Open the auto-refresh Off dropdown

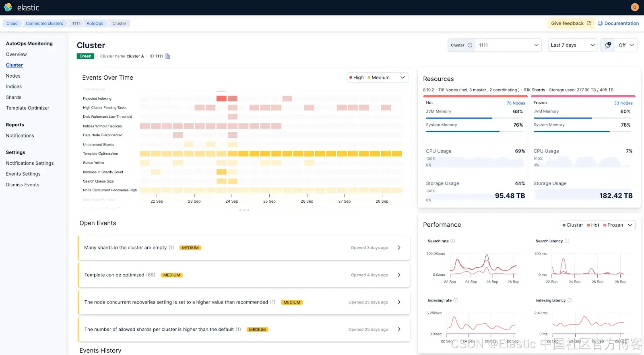point(626,45)
